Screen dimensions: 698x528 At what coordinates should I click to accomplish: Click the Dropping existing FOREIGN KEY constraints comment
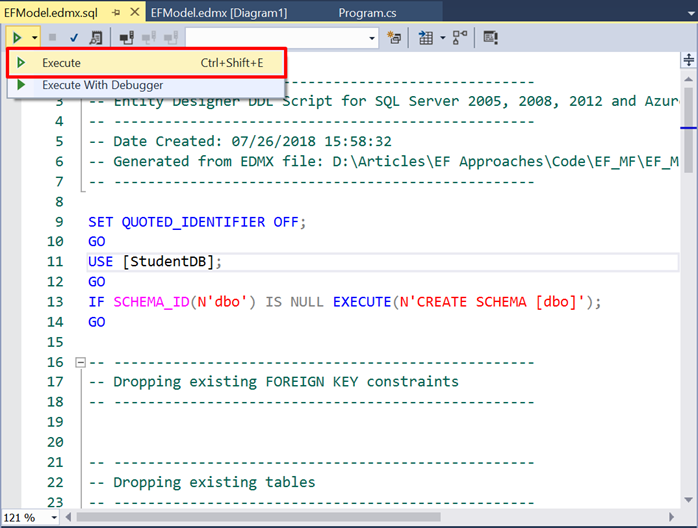pos(274,382)
